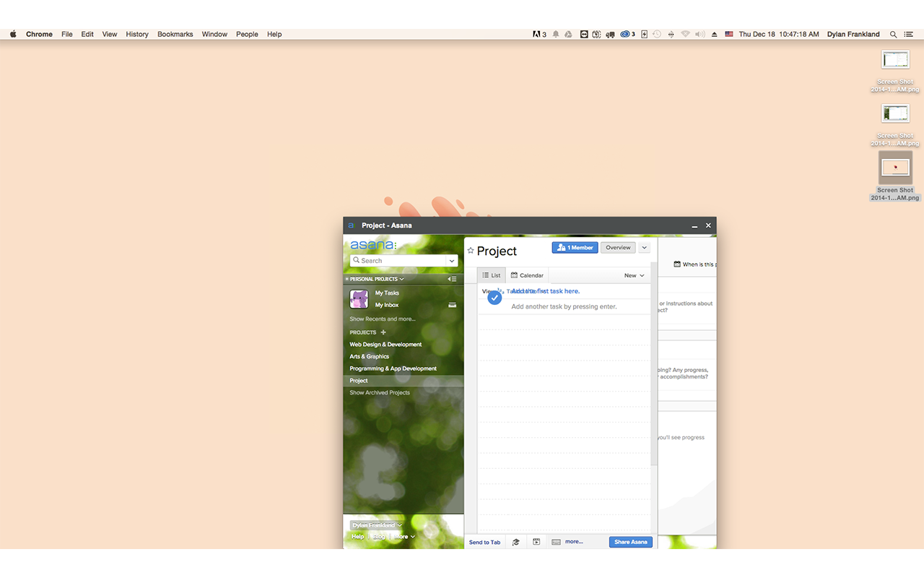
Task: Expand the search options dropdown arrow
Action: click(452, 261)
